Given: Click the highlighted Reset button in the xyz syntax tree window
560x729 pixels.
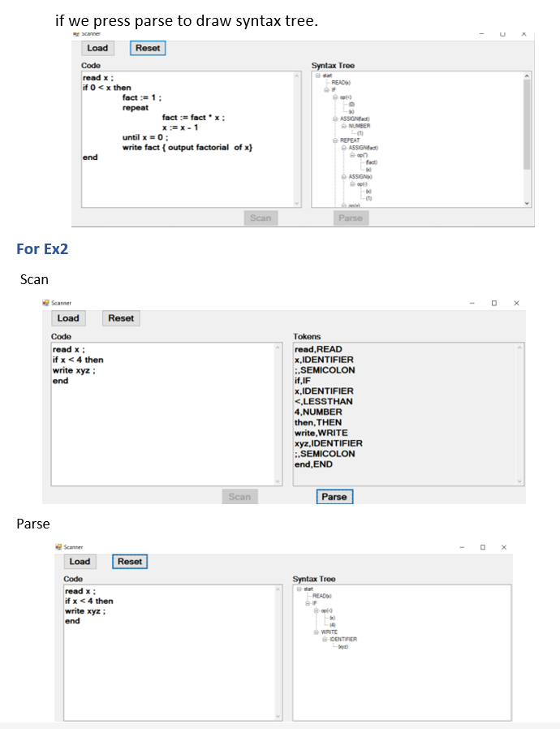Looking at the screenshot, I should 130,561.
